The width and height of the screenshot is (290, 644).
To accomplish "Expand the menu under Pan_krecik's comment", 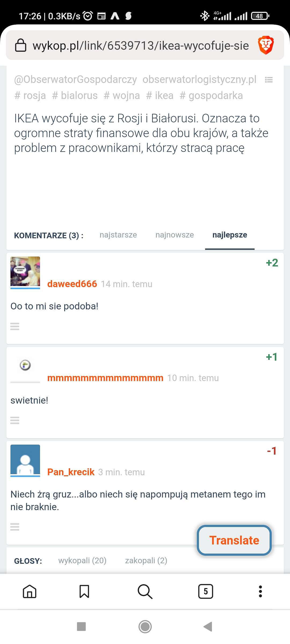I will 15,527.
